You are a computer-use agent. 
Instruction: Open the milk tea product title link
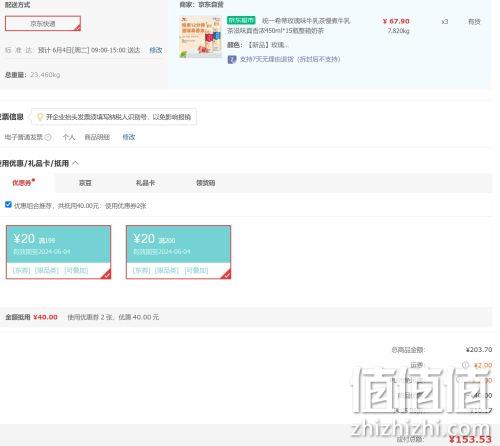click(288, 26)
